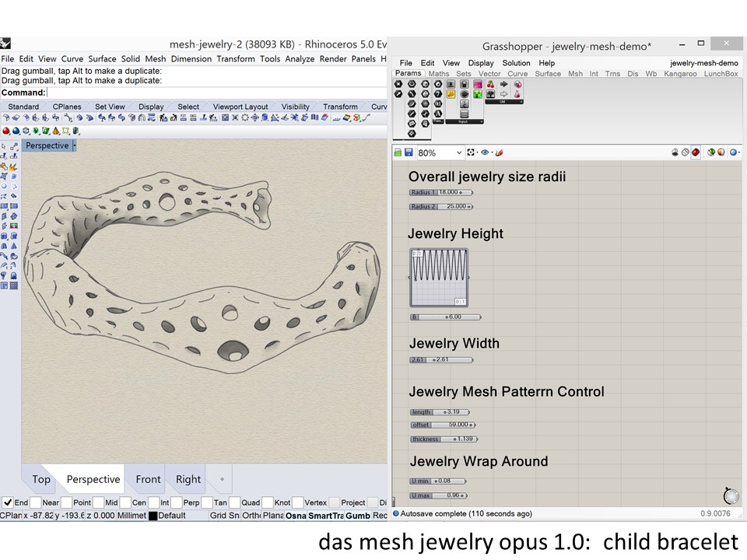Click the eye preview icon on canvas toolbar
747x560 pixels.
tap(486, 153)
